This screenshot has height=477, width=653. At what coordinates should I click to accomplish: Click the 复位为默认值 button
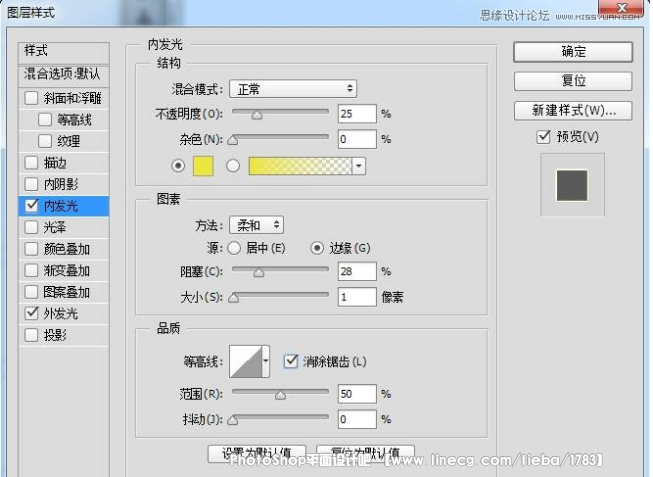click(x=365, y=452)
